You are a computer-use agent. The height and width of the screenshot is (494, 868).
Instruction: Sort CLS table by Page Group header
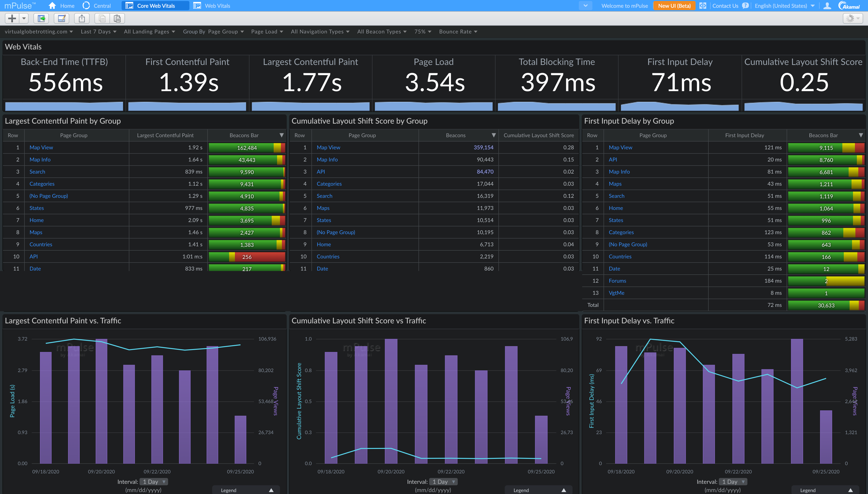pyautogui.click(x=365, y=135)
